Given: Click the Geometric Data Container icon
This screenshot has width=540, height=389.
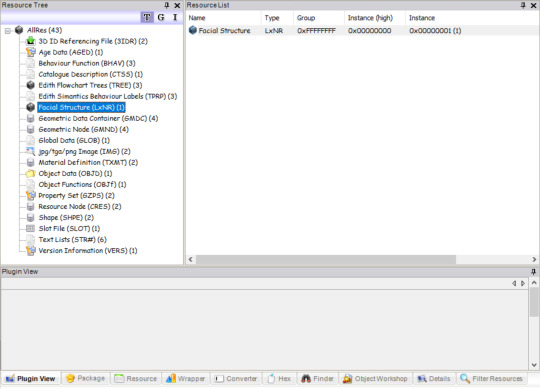Looking at the screenshot, I should click(31, 118).
